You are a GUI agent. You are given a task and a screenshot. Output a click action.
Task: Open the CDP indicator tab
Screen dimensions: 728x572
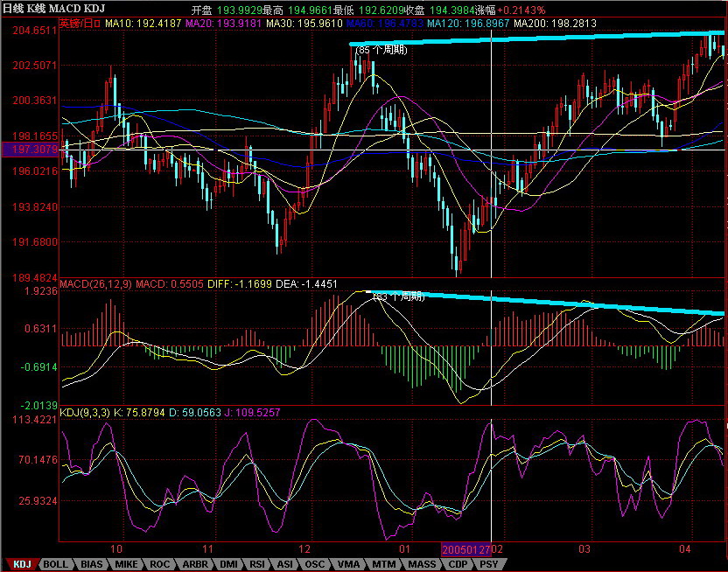click(x=458, y=564)
